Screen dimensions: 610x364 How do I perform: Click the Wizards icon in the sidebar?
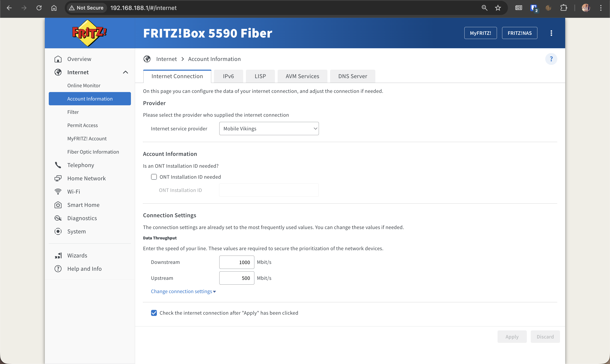(x=58, y=255)
